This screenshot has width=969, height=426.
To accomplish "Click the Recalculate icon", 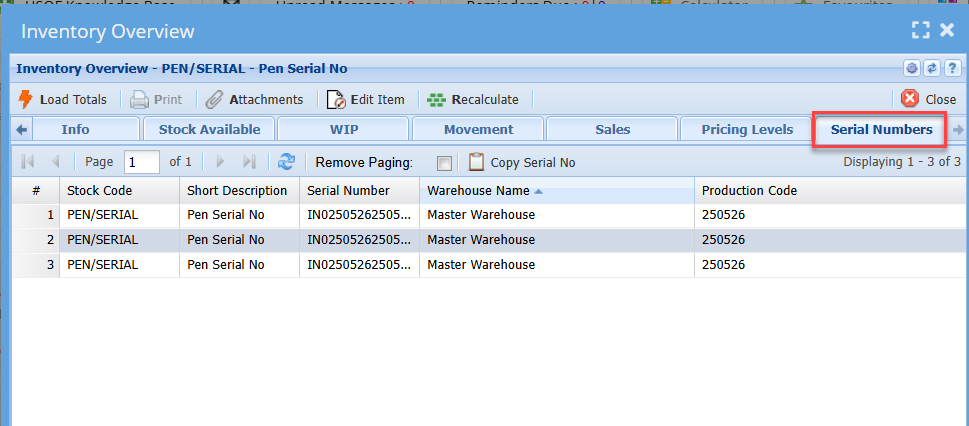I will (436, 99).
